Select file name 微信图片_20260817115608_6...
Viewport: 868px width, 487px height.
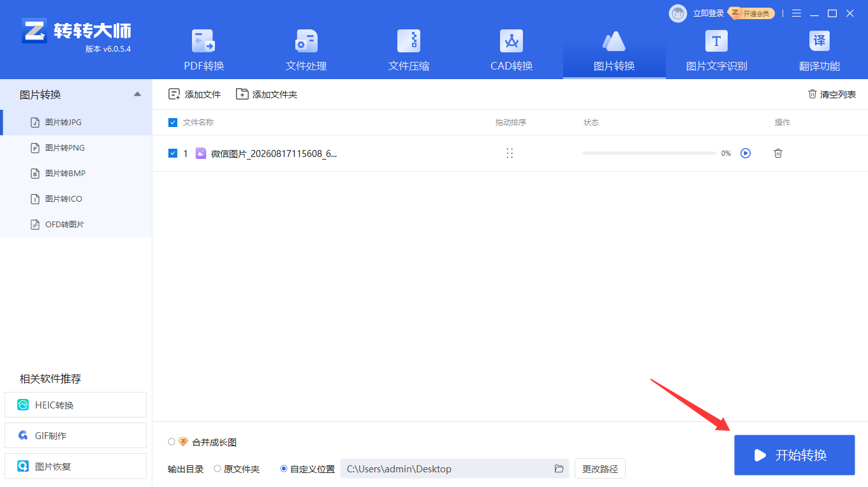(x=274, y=153)
